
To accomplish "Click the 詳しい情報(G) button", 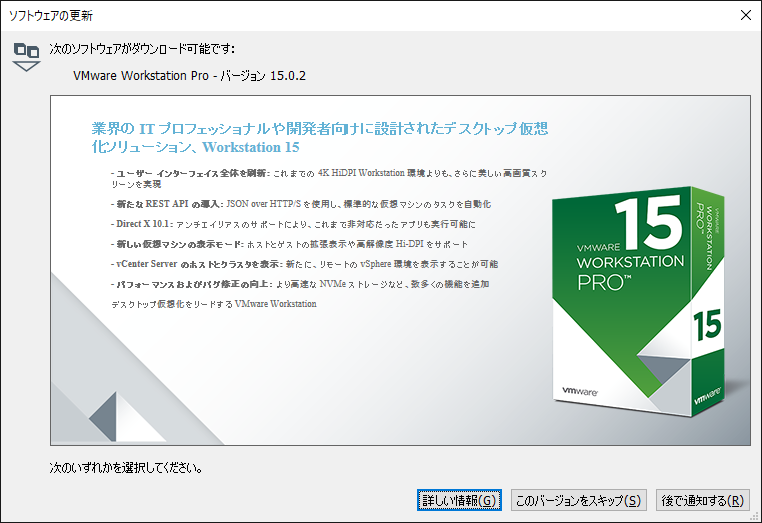I will [x=459, y=500].
